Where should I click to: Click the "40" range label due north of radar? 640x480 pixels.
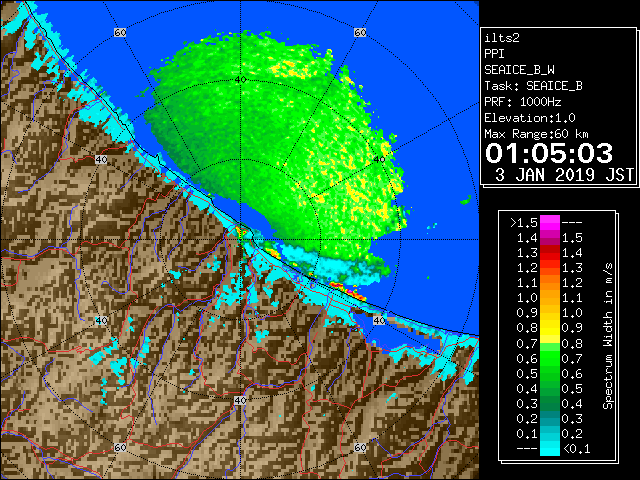(x=240, y=79)
